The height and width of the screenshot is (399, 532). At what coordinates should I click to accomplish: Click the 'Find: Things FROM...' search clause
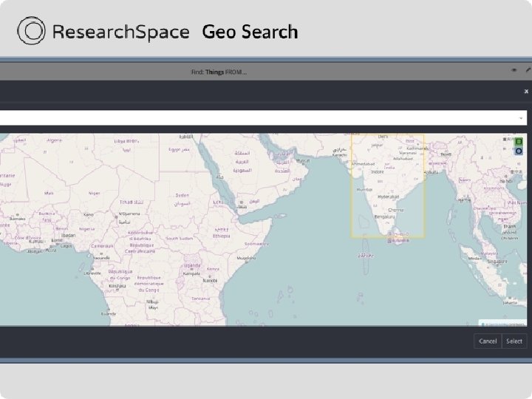pos(219,72)
